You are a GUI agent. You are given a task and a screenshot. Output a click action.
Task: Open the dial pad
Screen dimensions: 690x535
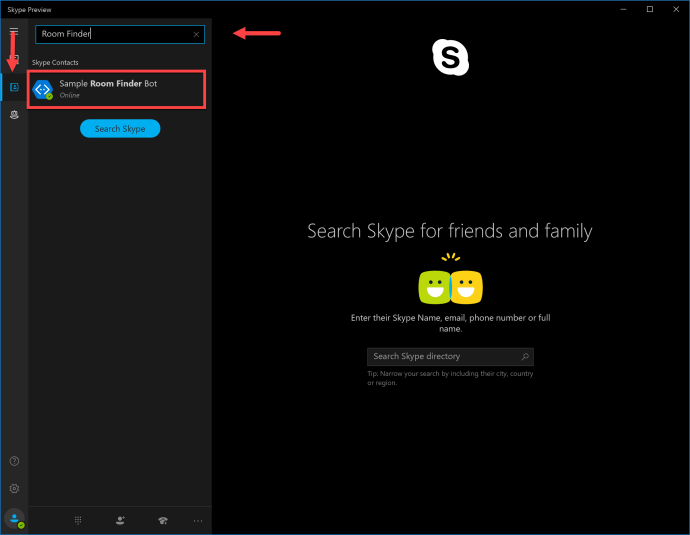pyautogui.click(x=78, y=520)
